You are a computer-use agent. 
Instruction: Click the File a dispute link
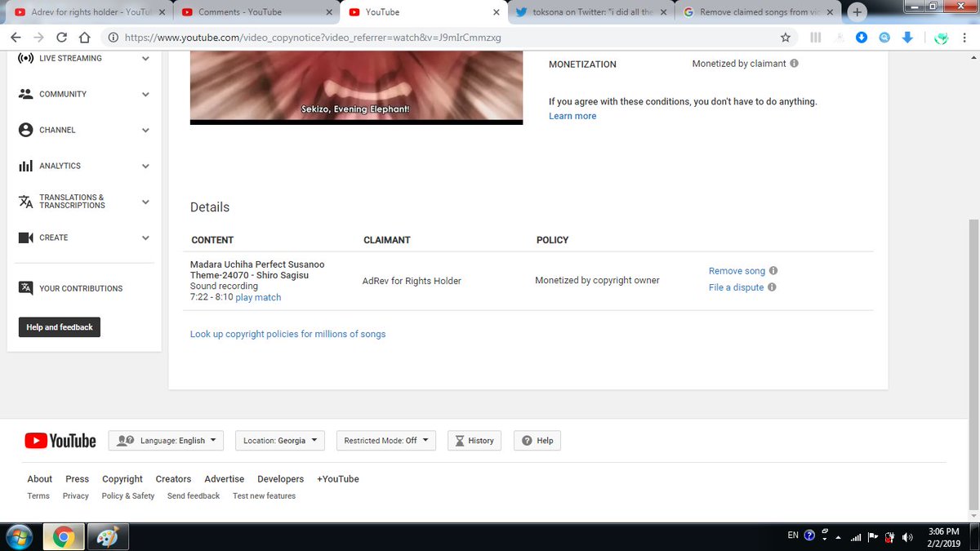pyautogui.click(x=736, y=287)
